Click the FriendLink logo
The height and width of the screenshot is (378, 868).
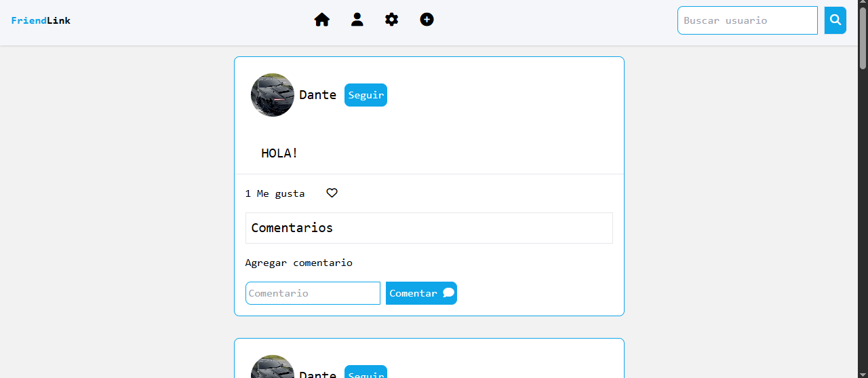(x=41, y=20)
